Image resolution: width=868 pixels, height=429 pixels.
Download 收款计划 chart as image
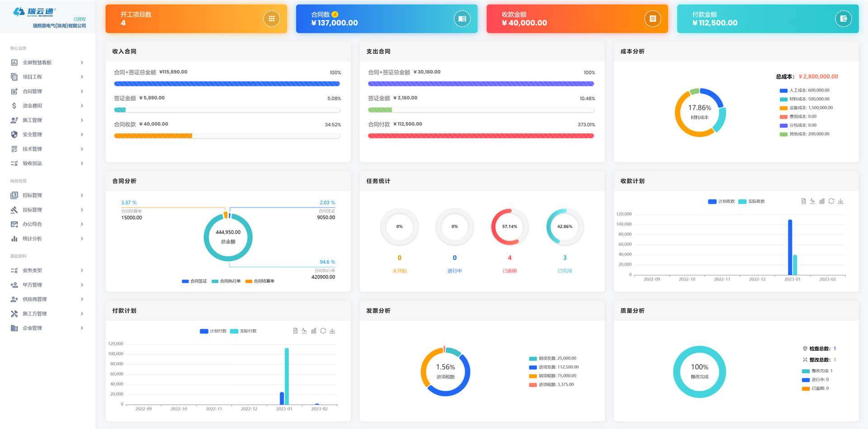840,201
